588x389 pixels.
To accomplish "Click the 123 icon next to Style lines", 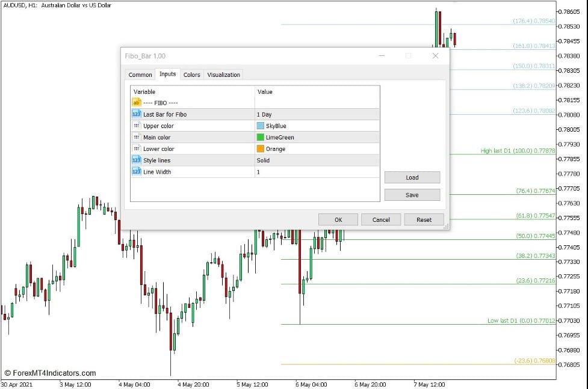I will (136, 161).
